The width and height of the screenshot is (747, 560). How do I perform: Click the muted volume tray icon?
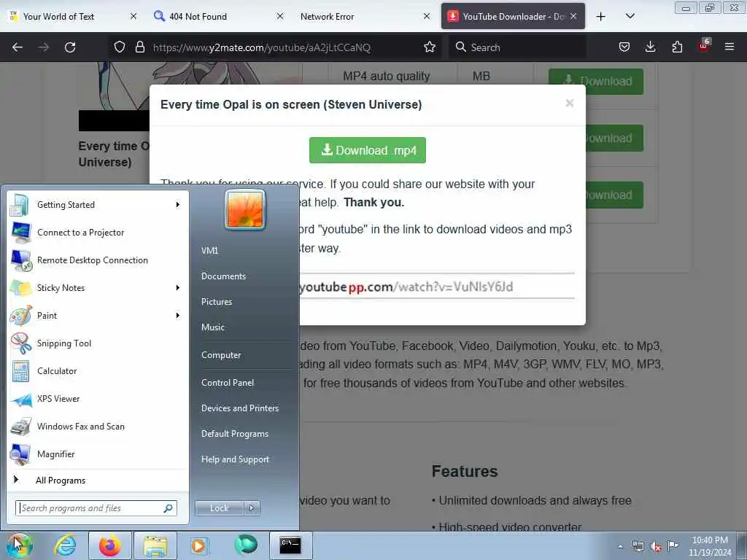click(x=656, y=546)
